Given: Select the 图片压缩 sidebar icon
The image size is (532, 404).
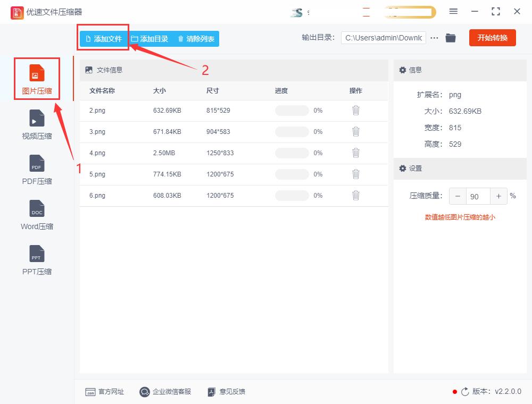Looking at the screenshot, I should point(36,79).
